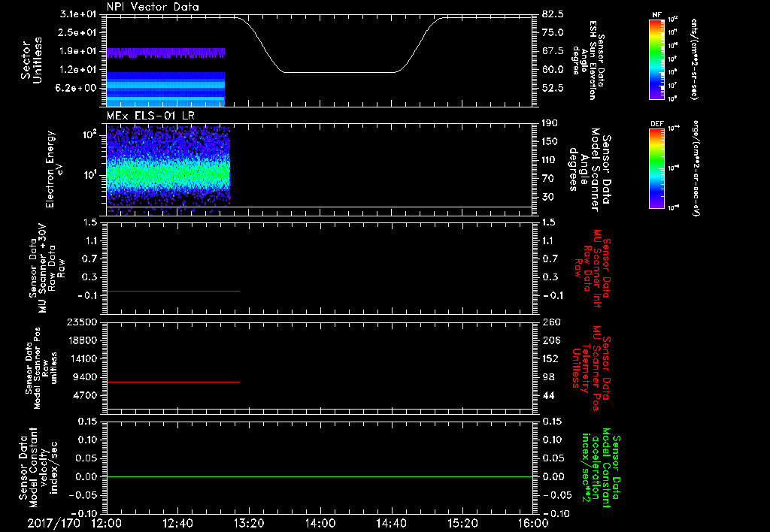Click the Model Scanner Pos Raw label

tap(41, 368)
